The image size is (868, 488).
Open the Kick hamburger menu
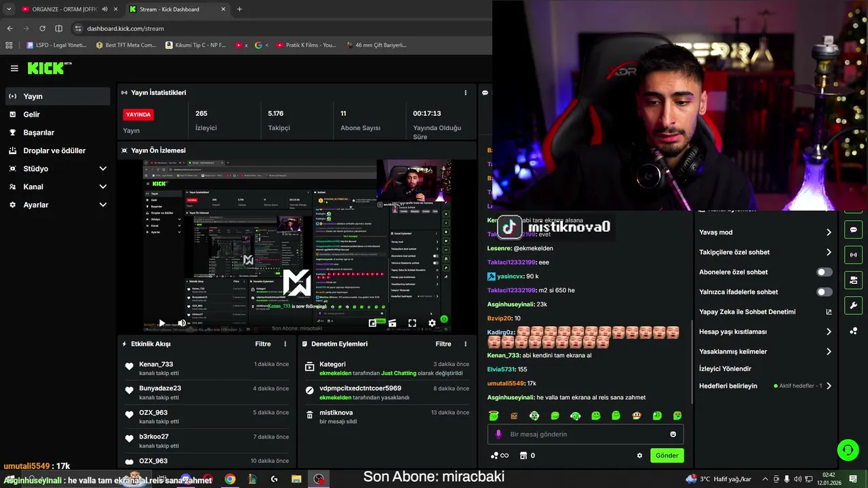(14, 68)
